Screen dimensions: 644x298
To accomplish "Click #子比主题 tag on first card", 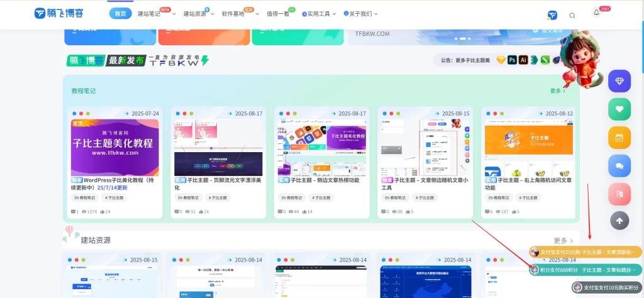I will pyautogui.click(x=114, y=198).
